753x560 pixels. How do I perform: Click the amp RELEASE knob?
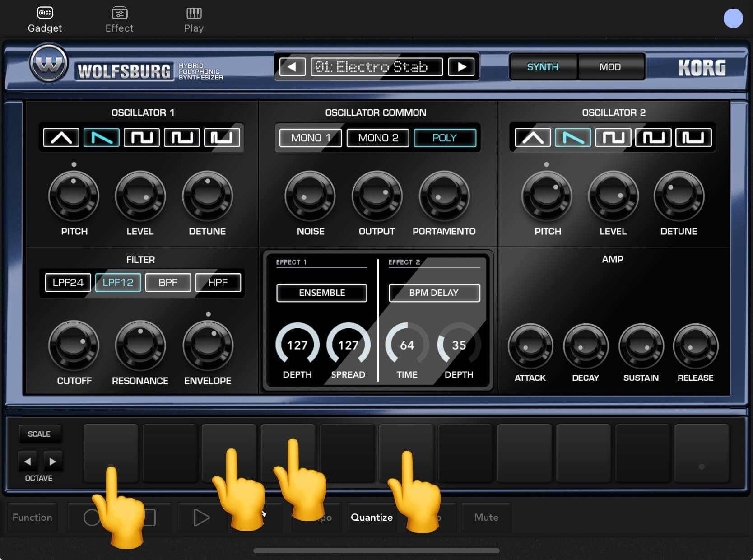(696, 346)
